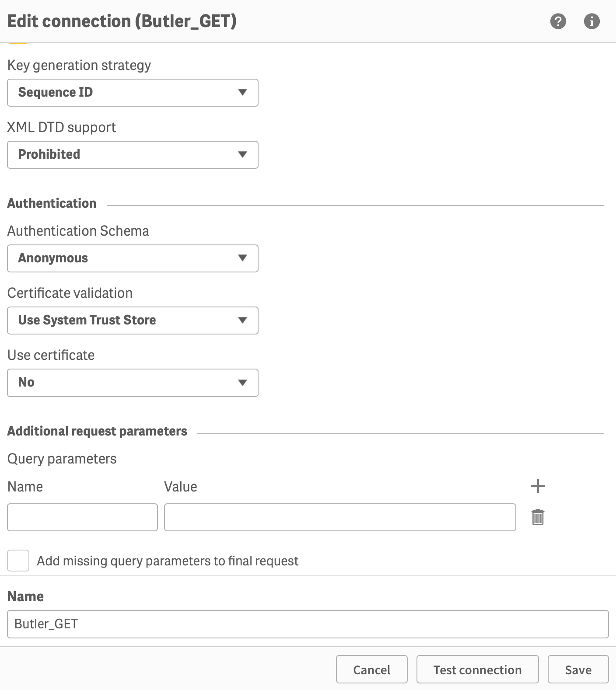Open Certificate validation dropdown
The width and height of the screenshot is (616, 690).
point(133,321)
